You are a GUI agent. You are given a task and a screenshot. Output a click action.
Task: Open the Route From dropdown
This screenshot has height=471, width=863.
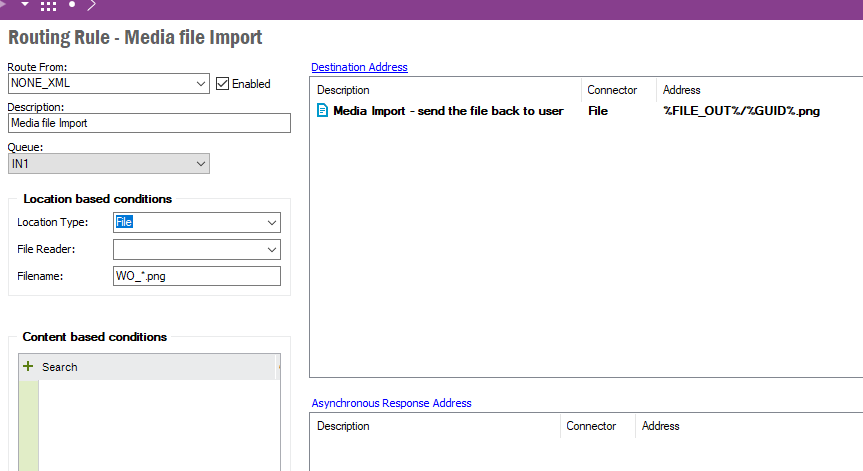(x=200, y=84)
